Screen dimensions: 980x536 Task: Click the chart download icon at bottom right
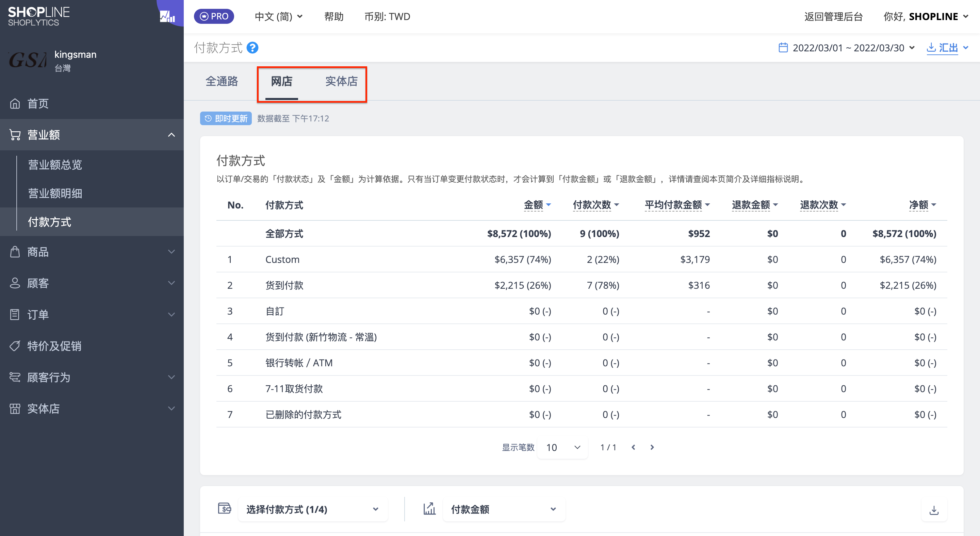click(x=934, y=510)
